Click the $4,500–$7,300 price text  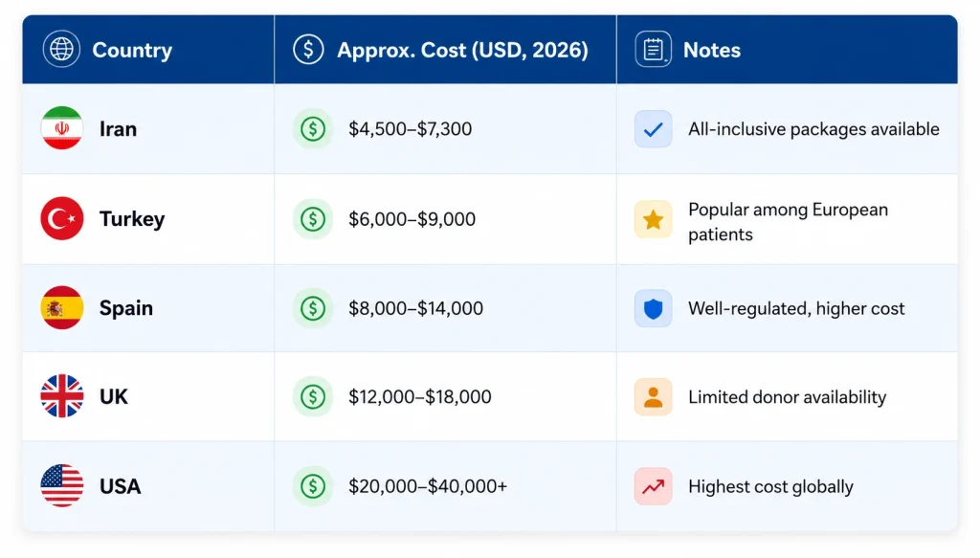(410, 128)
